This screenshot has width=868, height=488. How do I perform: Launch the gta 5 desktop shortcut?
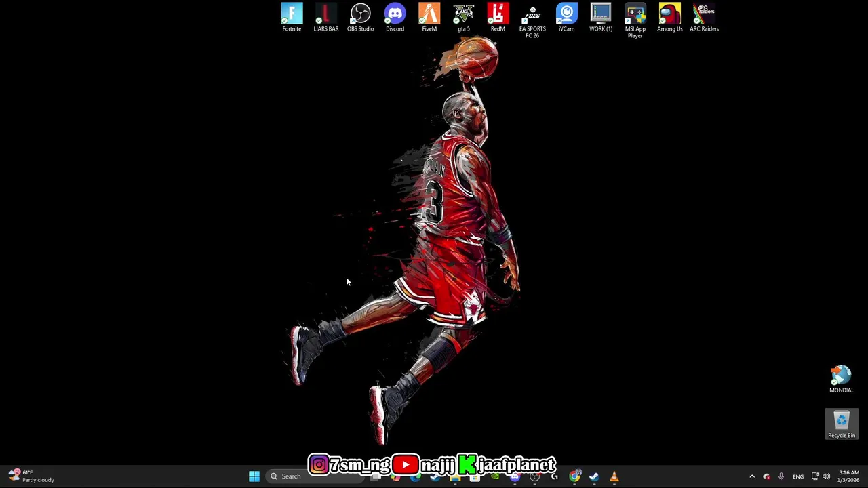coord(464,18)
